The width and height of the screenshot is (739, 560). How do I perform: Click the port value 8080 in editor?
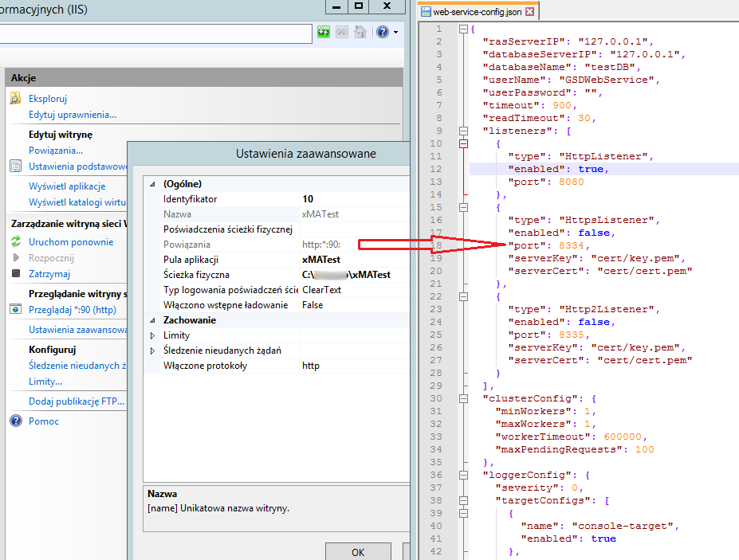572,182
